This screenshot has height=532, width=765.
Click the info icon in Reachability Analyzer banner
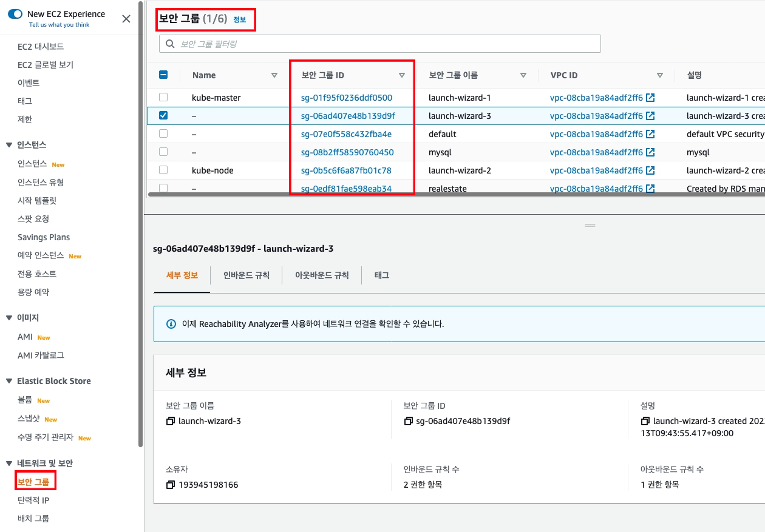pyautogui.click(x=171, y=324)
